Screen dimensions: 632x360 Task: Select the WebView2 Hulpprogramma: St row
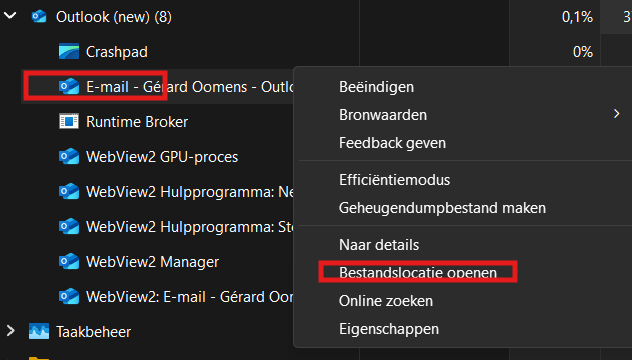coord(157,227)
